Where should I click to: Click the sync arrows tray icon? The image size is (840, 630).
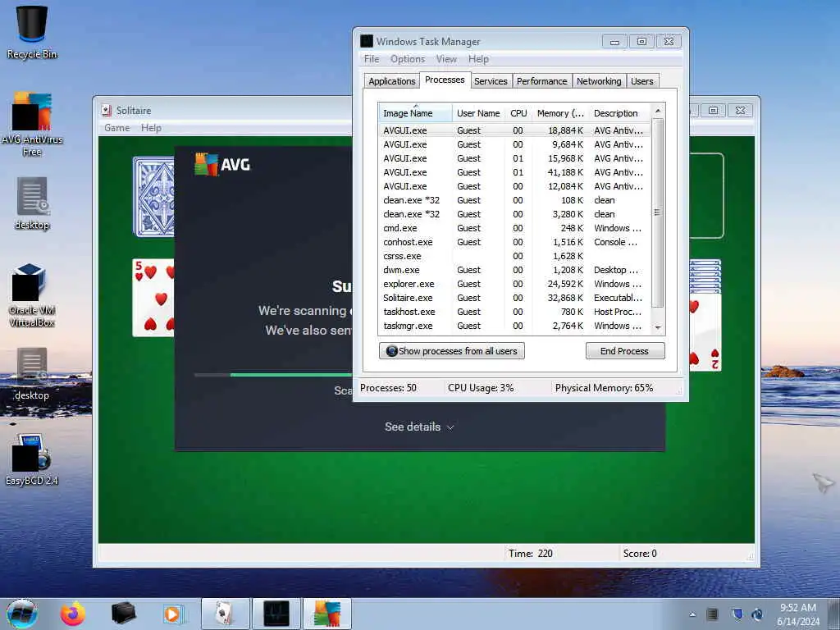[757, 614]
